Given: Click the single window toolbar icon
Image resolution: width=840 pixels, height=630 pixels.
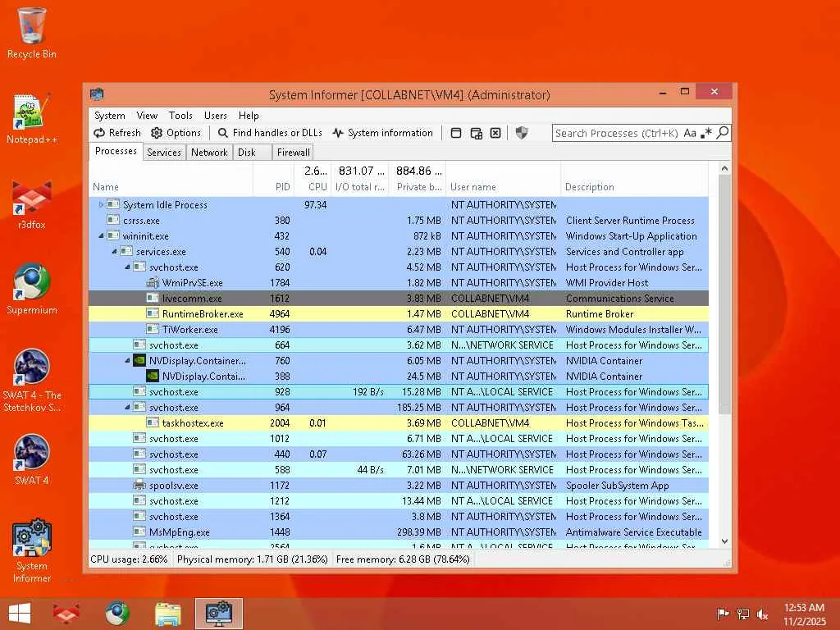Looking at the screenshot, I should 456,133.
